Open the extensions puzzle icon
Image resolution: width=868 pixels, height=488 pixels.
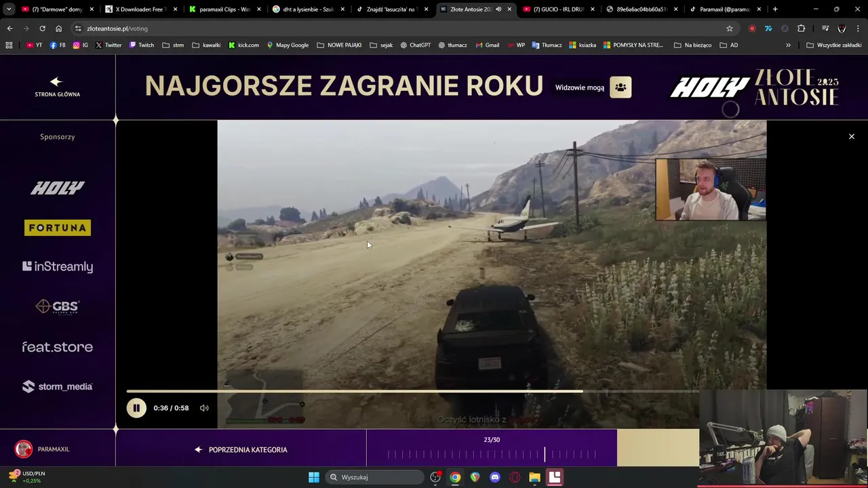pyautogui.click(x=801, y=28)
